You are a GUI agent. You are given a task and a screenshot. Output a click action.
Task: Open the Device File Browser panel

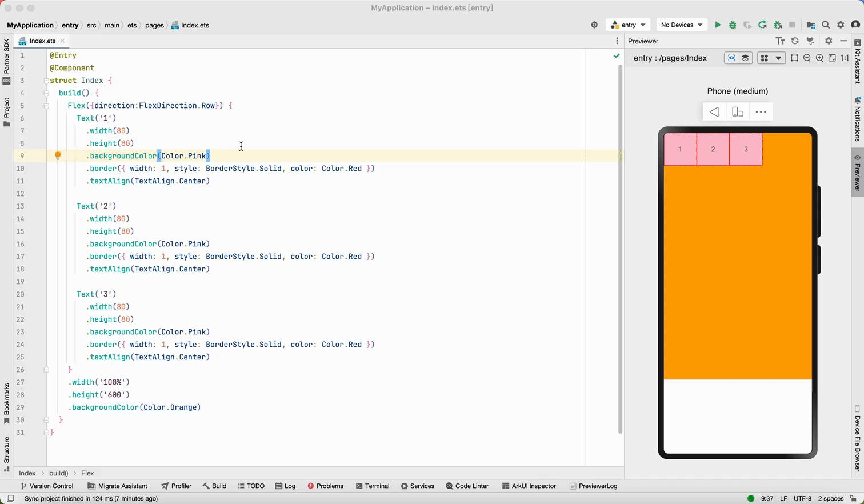pyautogui.click(x=858, y=438)
